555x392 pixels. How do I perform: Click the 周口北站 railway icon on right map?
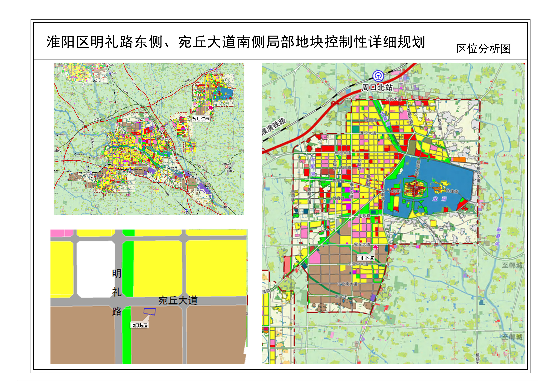click(378, 76)
